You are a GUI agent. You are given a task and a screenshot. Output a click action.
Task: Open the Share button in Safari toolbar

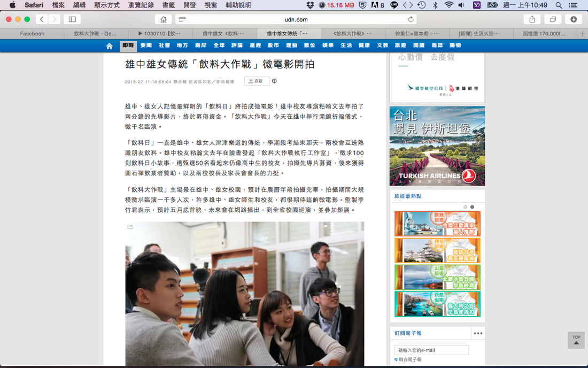tap(532, 19)
